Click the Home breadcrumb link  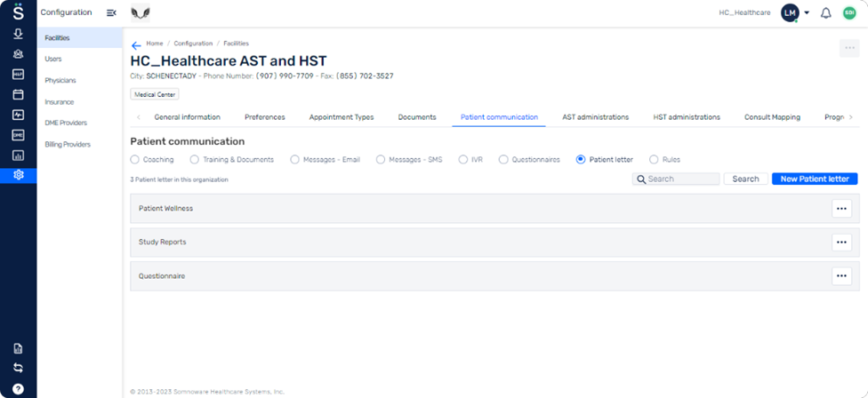coord(155,44)
